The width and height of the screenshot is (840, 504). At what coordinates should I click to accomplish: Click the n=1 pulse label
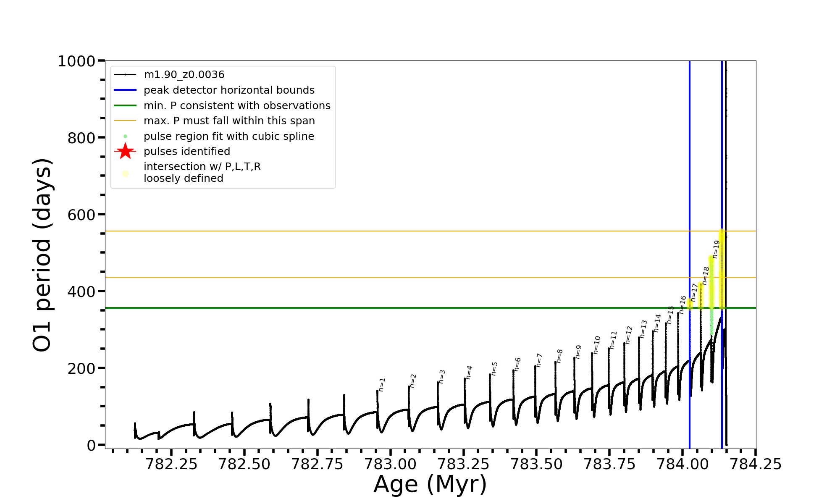tap(382, 385)
